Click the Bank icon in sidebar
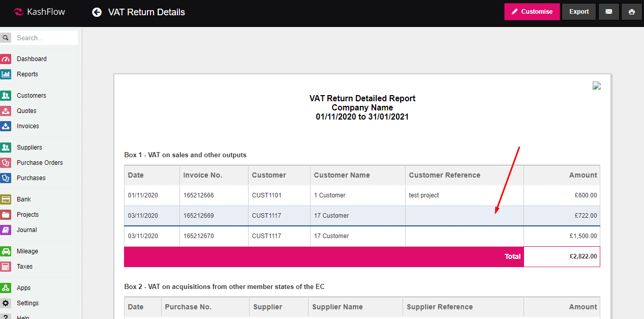 [x=6, y=199]
